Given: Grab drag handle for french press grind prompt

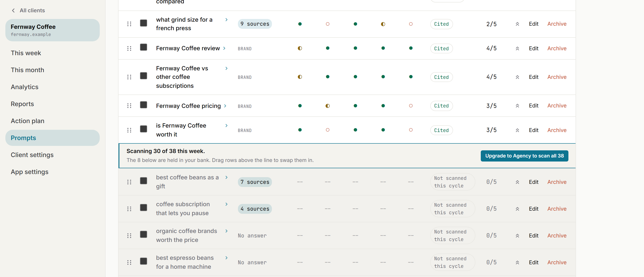Looking at the screenshot, I should click(129, 24).
